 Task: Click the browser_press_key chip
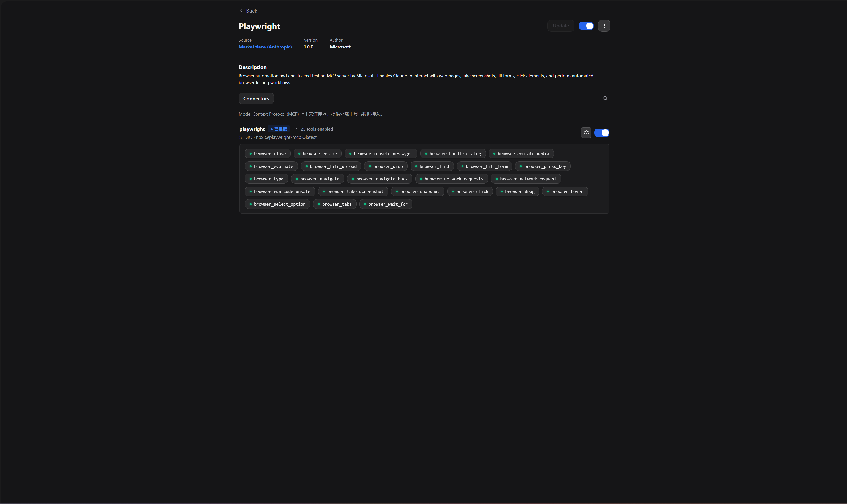click(542, 166)
